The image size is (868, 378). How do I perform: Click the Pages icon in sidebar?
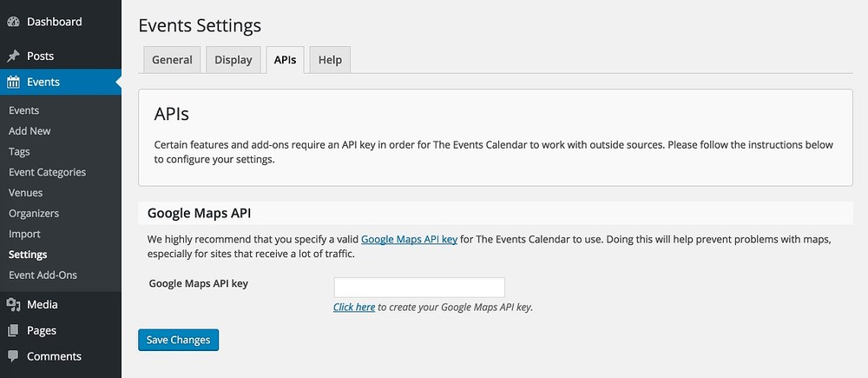(13, 330)
